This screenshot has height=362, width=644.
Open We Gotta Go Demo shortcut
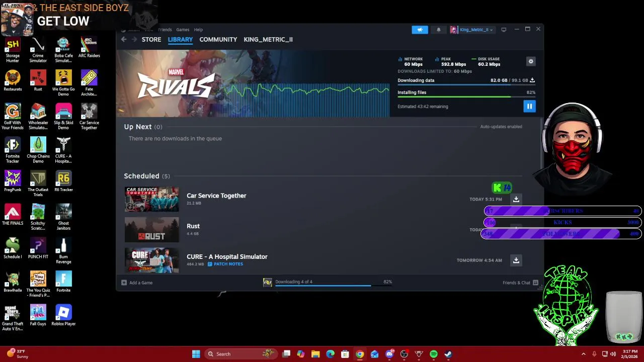click(63, 83)
